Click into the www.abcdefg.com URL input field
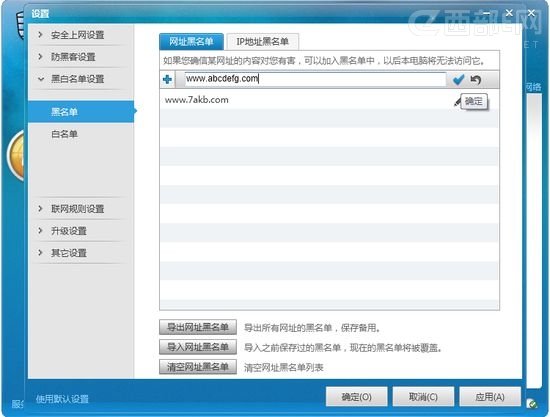Viewport: 550px width, 417px height. tap(315, 79)
